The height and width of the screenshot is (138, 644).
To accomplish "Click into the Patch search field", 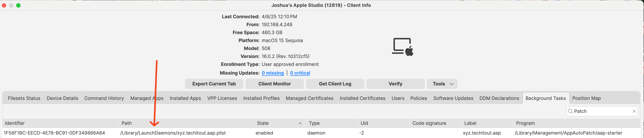I will [602, 111].
